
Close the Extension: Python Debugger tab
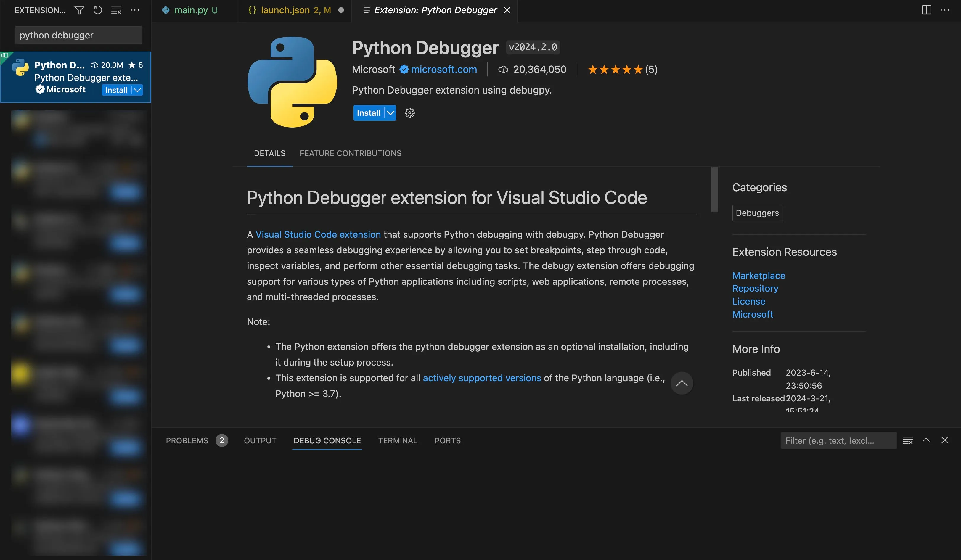click(x=507, y=10)
